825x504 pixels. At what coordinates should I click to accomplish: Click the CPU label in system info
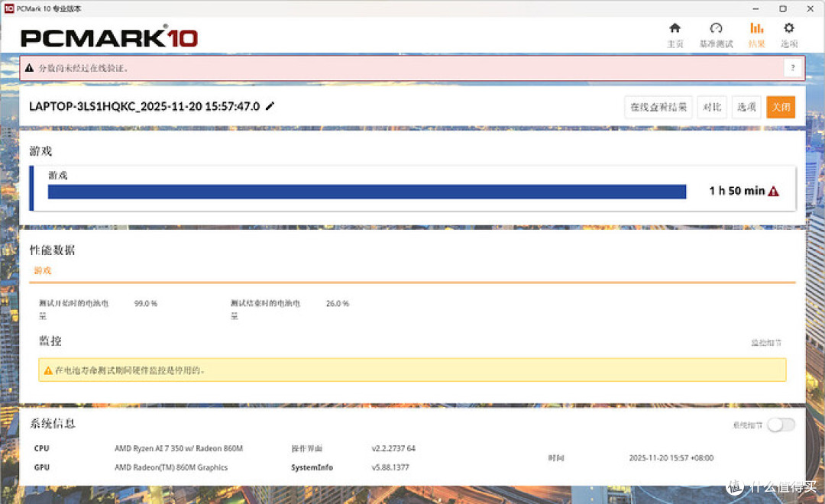pyautogui.click(x=41, y=448)
